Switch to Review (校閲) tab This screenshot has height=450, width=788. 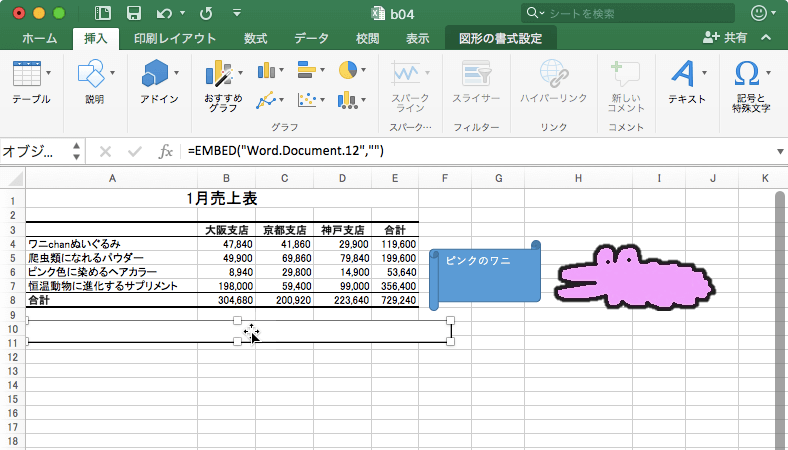(x=367, y=38)
